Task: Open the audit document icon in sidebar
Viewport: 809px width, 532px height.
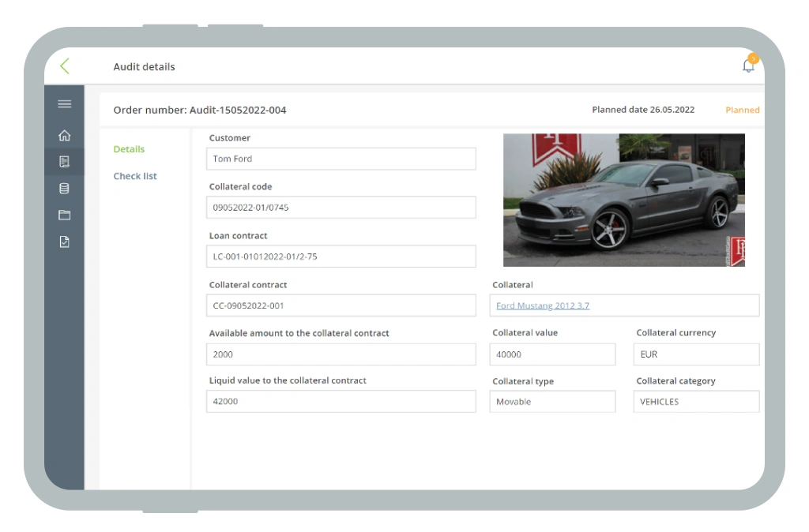Action: coord(65,162)
